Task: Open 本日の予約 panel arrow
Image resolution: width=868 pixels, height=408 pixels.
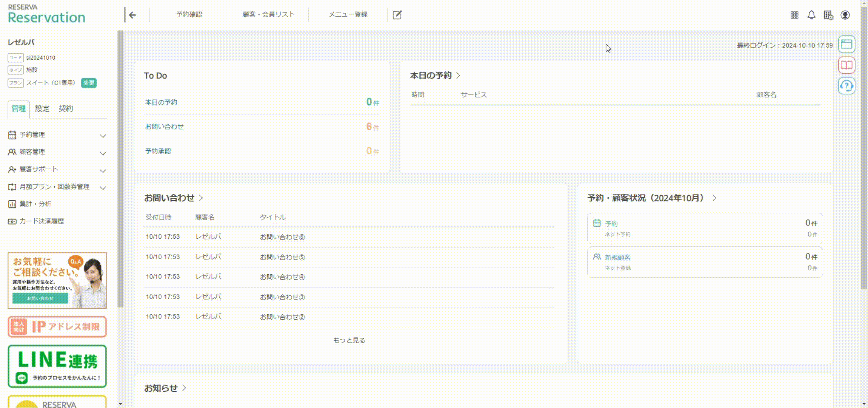Action: pos(458,75)
